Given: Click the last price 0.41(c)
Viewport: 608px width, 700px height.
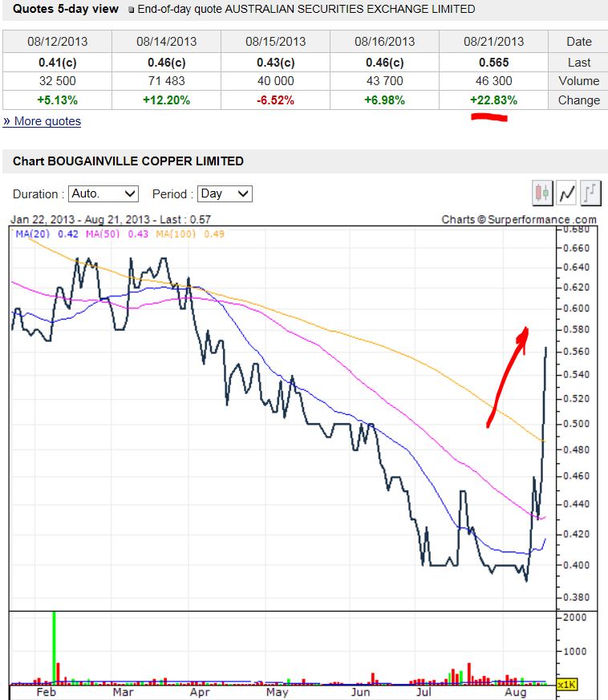Looking at the screenshot, I should click(58, 63).
